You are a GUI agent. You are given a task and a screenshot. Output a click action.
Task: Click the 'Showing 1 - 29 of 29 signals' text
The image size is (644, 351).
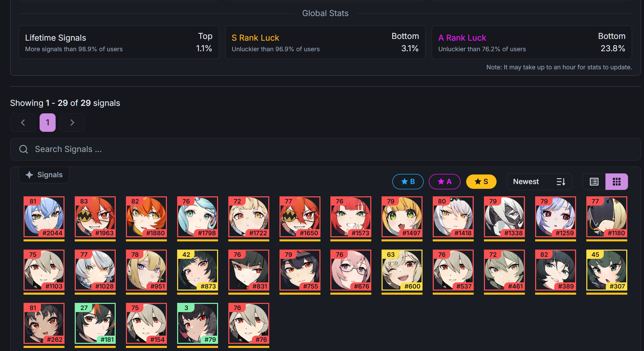(65, 103)
